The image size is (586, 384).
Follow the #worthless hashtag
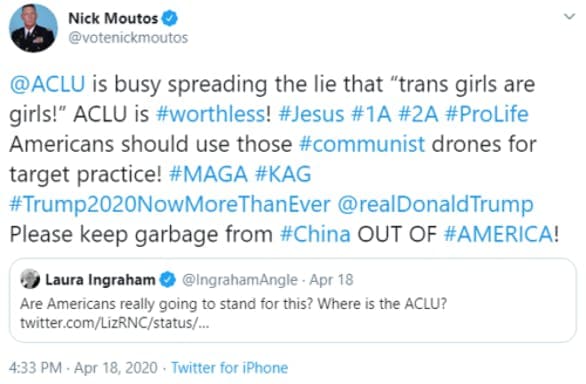(211, 114)
